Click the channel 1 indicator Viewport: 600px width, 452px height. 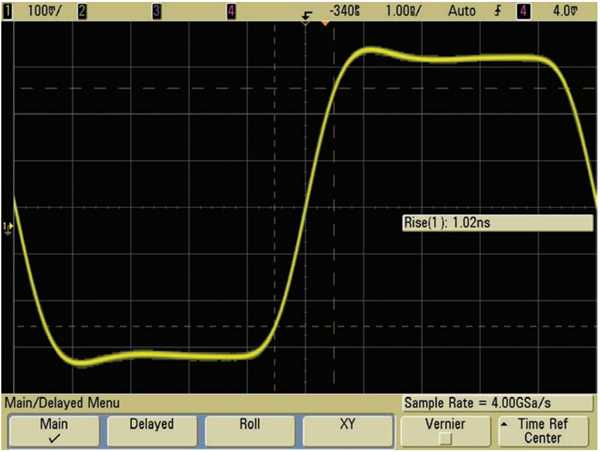pos(7,11)
